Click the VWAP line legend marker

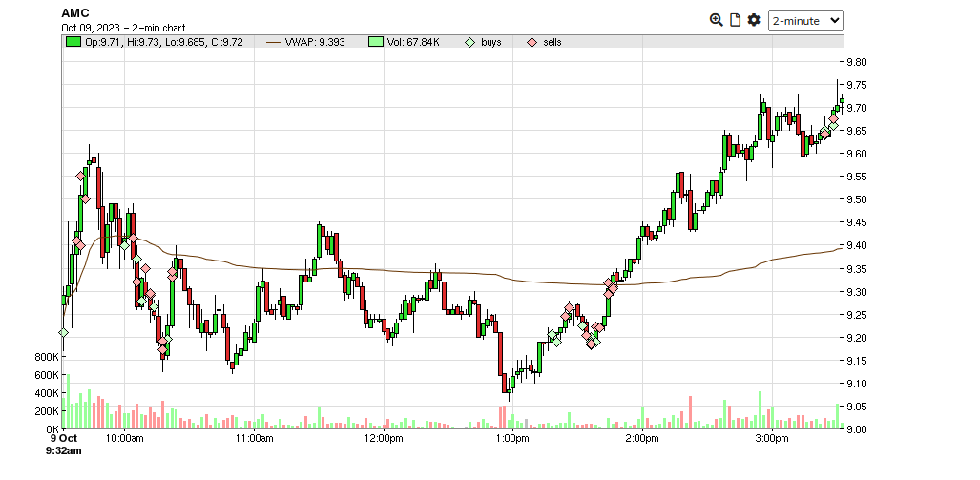click(x=273, y=43)
